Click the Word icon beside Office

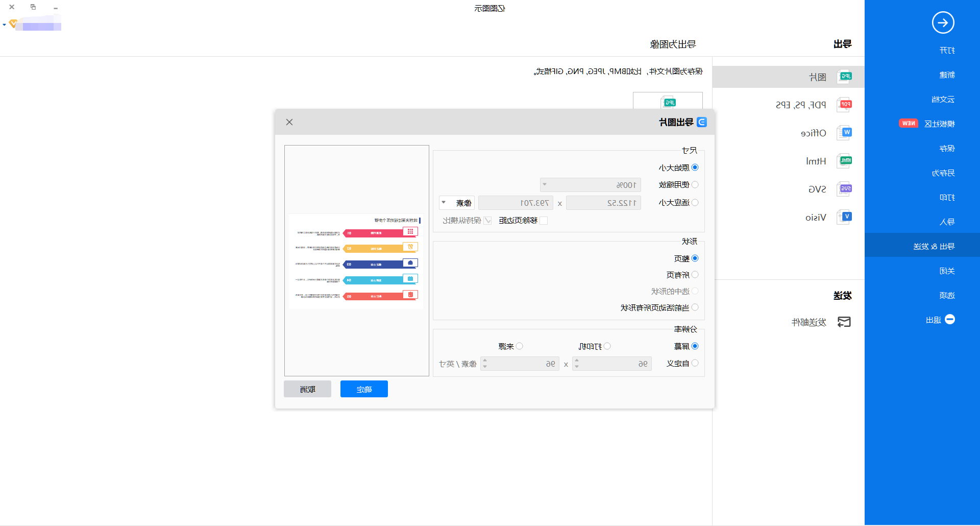pos(845,133)
